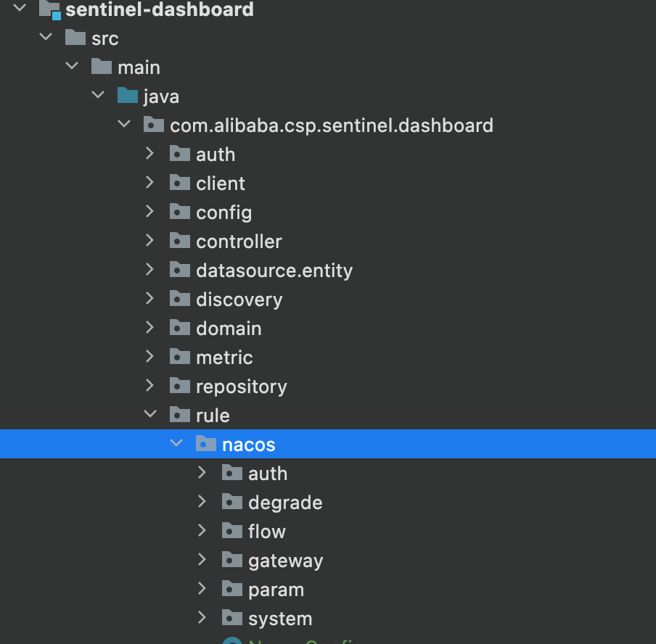Click the nacos package folder icon
The height and width of the screenshot is (644, 656).
pyautogui.click(x=206, y=444)
